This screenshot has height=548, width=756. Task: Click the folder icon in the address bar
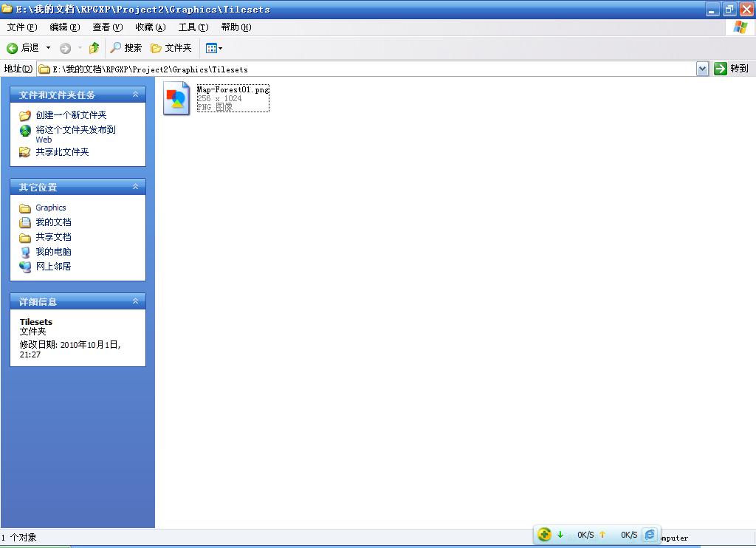point(44,69)
